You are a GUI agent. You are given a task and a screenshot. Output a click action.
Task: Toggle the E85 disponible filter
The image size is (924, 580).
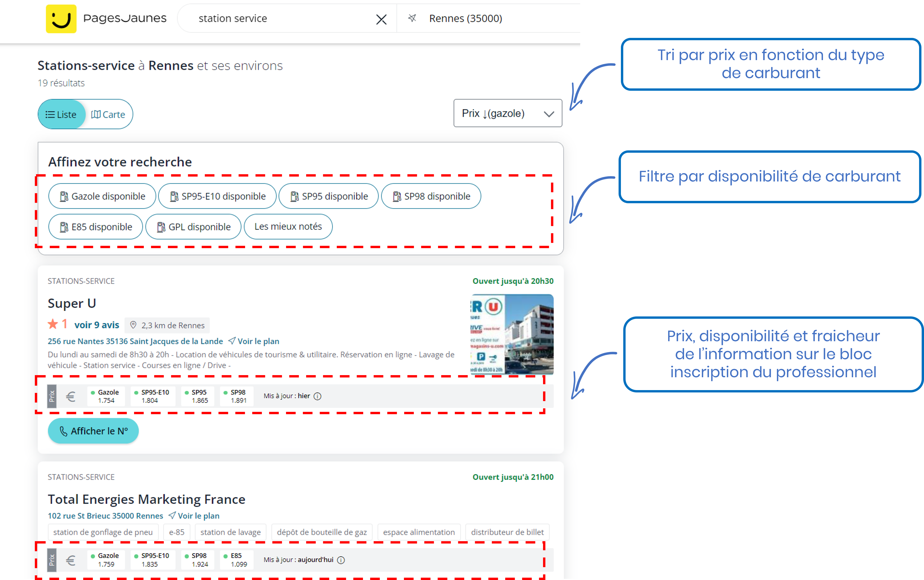[x=95, y=227]
